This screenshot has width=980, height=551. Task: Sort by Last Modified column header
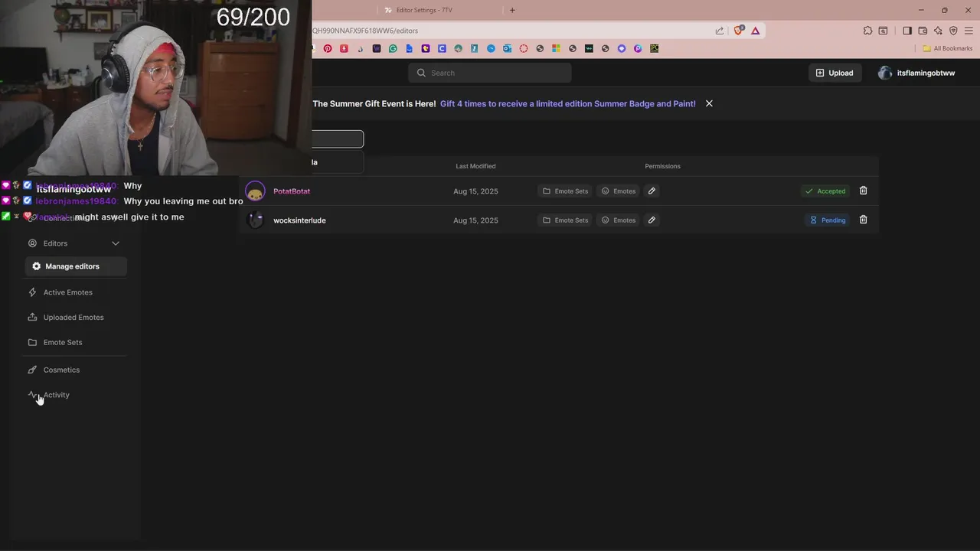[x=475, y=166]
